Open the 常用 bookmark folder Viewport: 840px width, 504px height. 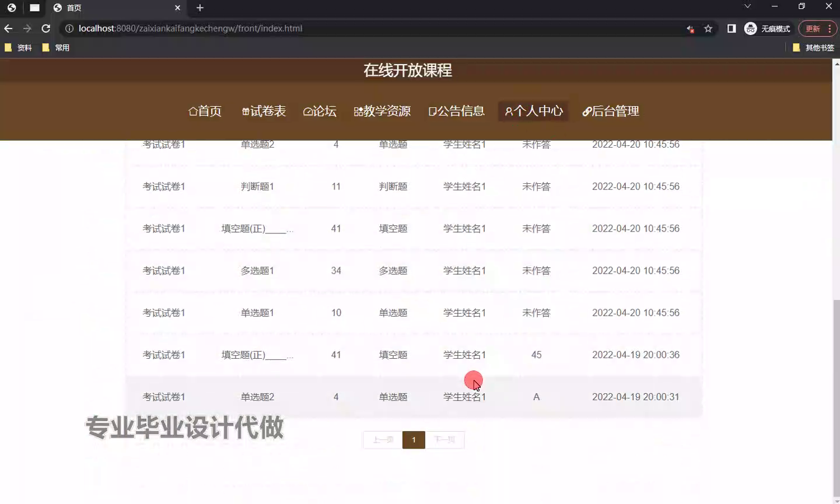pos(56,48)
